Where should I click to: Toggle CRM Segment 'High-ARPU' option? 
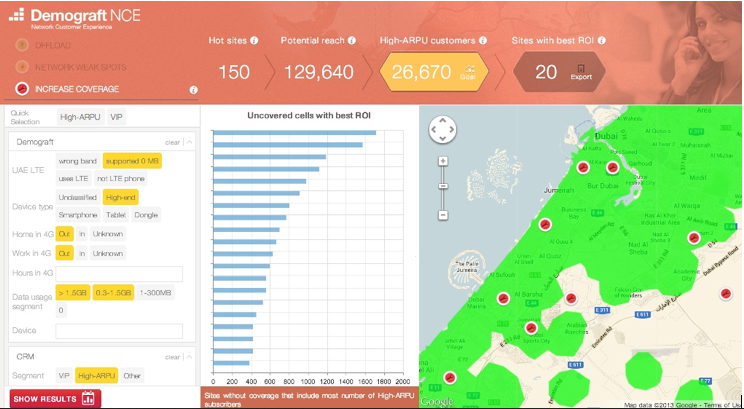97,375
